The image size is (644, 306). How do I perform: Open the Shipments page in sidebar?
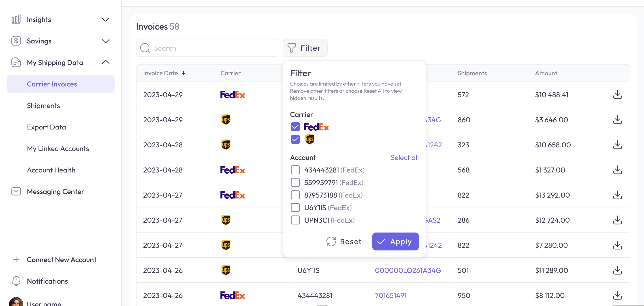[43, 106]
